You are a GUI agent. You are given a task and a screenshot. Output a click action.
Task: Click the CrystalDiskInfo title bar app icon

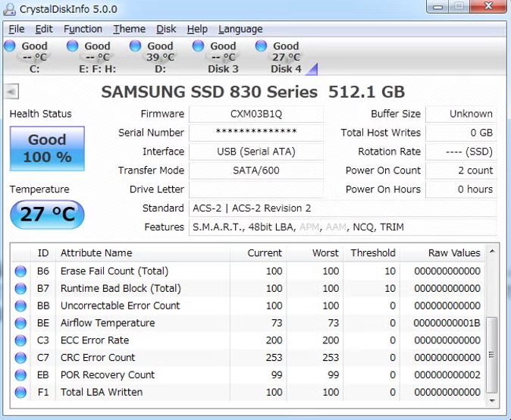click(9, 9)
